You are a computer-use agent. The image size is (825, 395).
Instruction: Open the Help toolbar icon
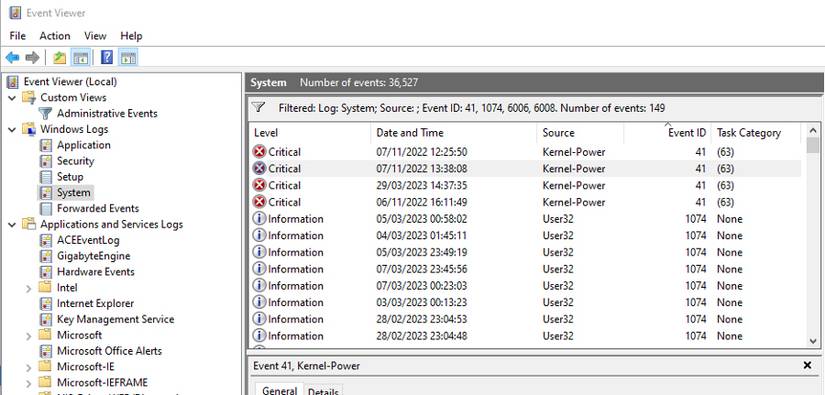(x=107, y=57)
